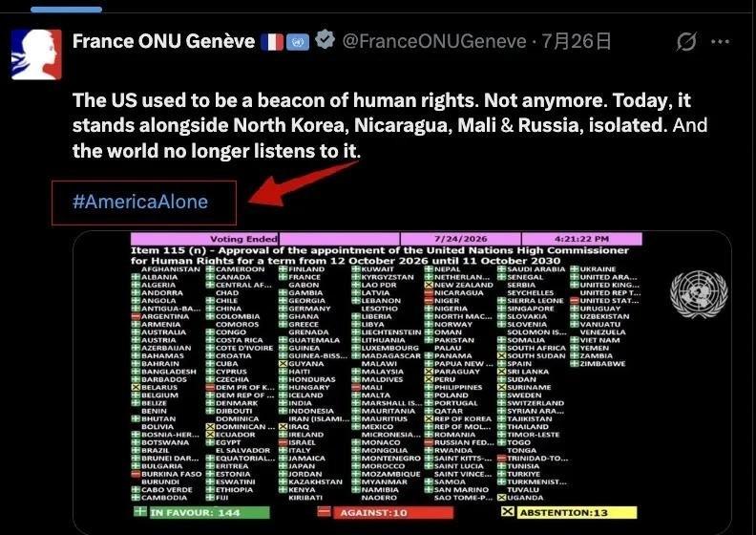Click the yellow ABSTENTION:13 bar

(x=577, y=512)
